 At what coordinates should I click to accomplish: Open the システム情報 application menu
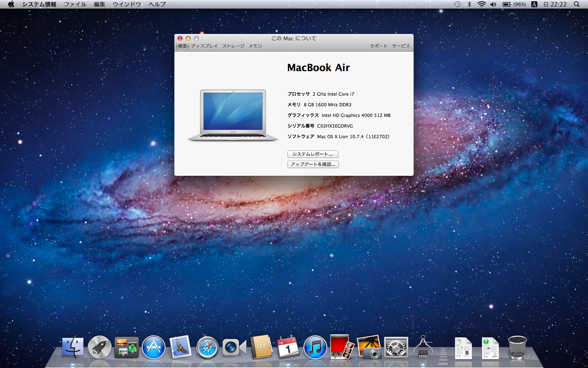pyautogui.click(x=39, y=4)
